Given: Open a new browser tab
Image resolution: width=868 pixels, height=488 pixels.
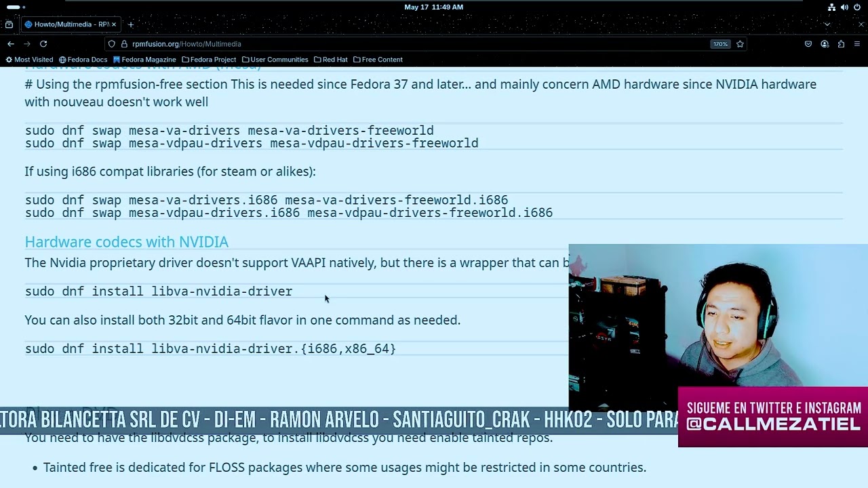Looking at the screenshot, I should 131,24.
